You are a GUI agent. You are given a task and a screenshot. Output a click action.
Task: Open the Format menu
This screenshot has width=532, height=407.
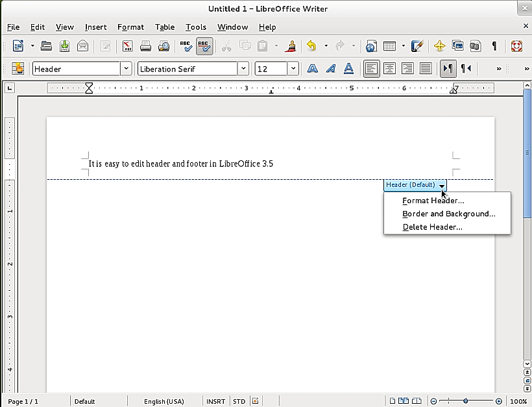(130, 27)
